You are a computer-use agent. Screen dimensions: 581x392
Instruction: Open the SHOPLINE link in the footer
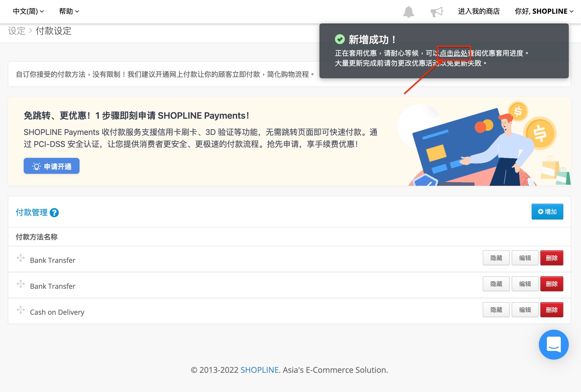click(260, 370)
